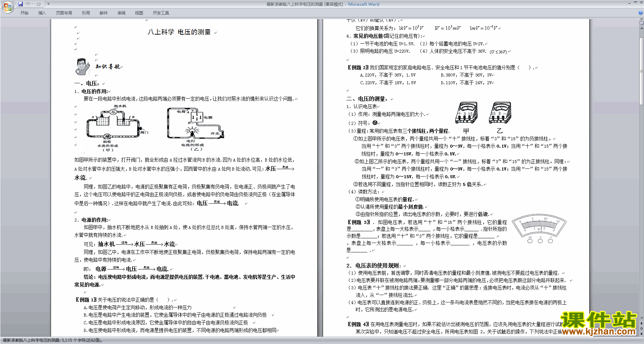Open the 邮件 ribbon tab
This screenshot has height=344, width=644.
click(104, 13)
